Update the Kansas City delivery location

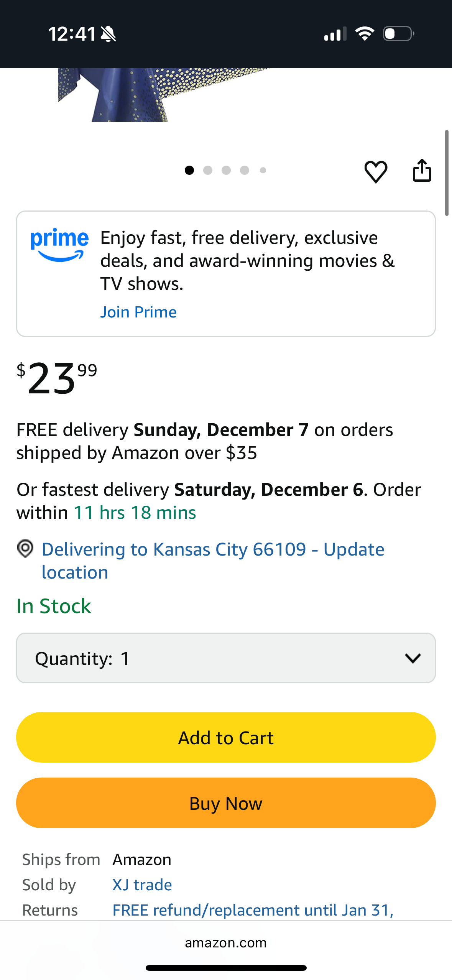[213, 560]
